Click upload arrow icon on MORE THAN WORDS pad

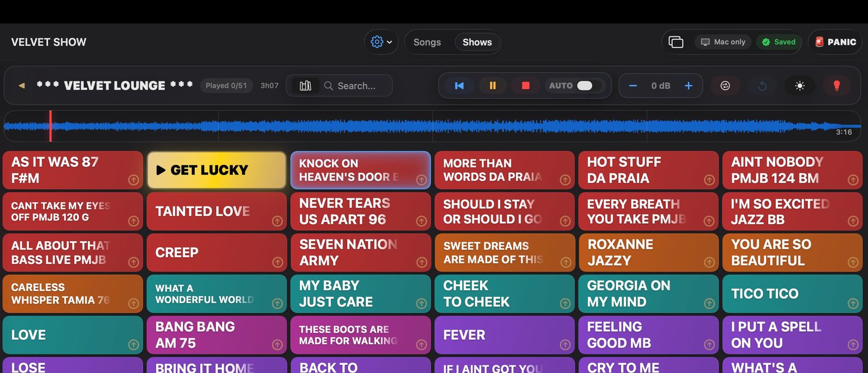pos(565,180)
